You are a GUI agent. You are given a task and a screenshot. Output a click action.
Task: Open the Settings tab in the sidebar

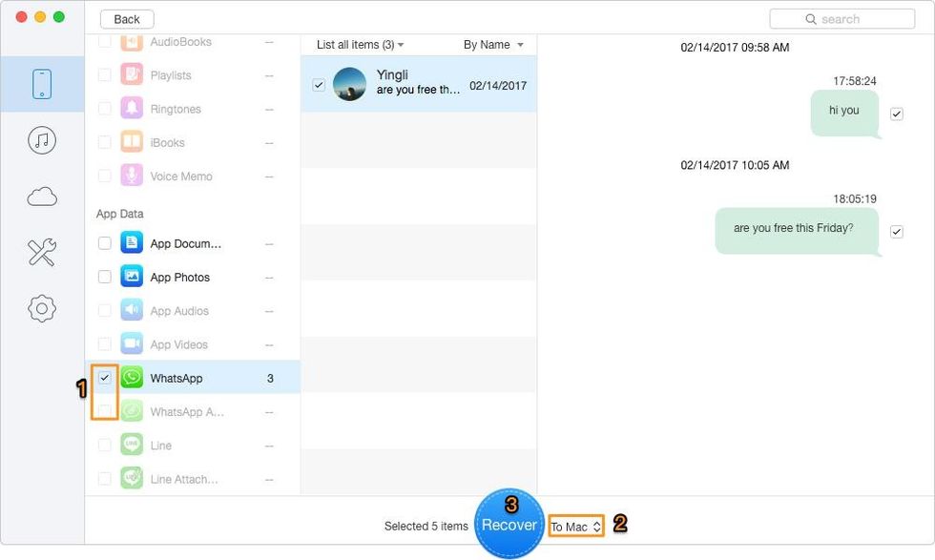(42, 308)
